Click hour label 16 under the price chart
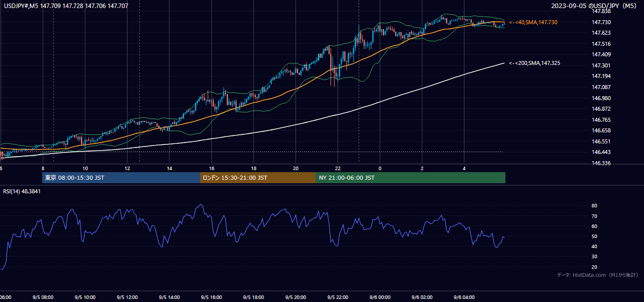644x302 pixels. point(212,168)
